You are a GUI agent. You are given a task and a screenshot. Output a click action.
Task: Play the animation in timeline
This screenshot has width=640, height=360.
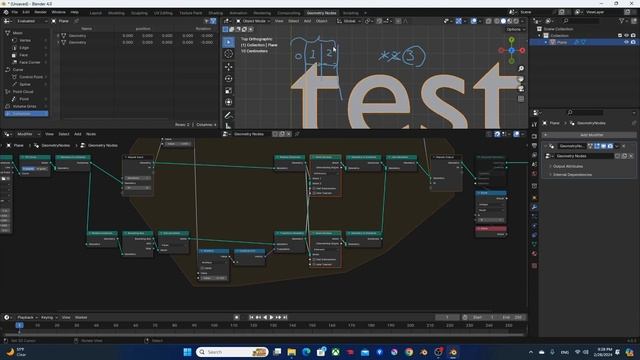pyautogui.click(x=271, y=317)
